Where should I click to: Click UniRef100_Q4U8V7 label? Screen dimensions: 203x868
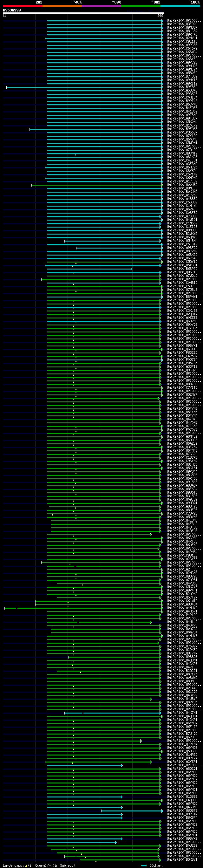point(182,699)
